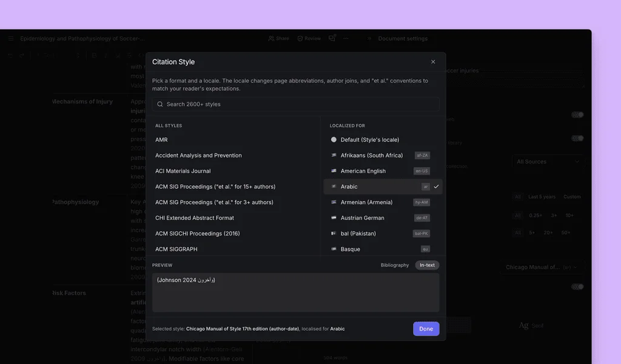
Task: Click the en-US locale code badge
Action: coord(421,171)
